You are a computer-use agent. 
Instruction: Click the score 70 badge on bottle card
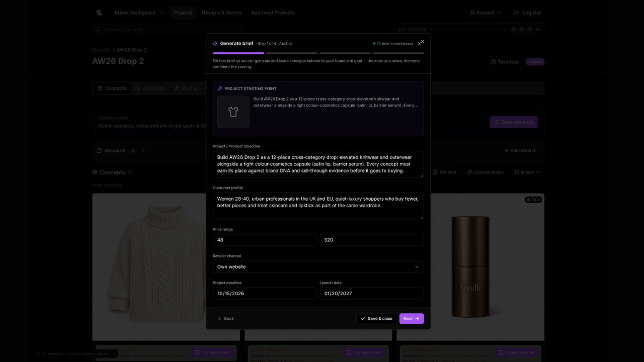click(x=533, y=200)
